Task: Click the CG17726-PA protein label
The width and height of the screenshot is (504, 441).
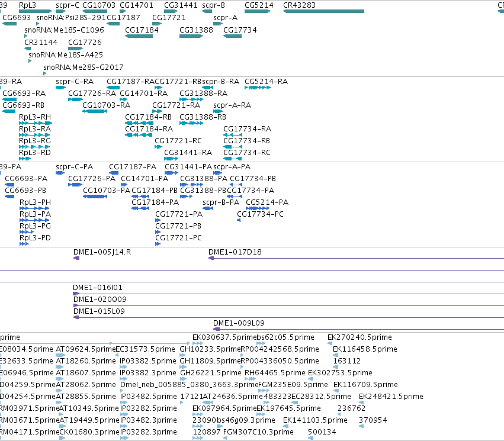Action: click(92, 179)
